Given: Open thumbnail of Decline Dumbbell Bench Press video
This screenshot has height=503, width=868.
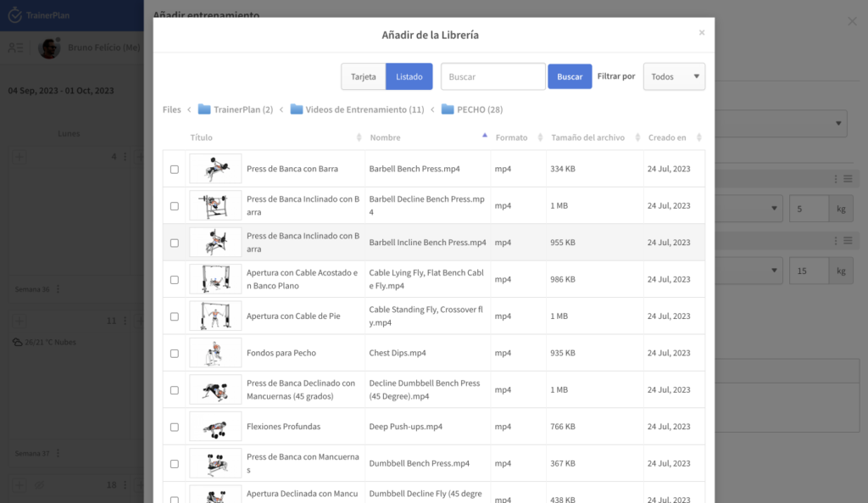Looking at the screenshot, I should click(x=215, y=389).
